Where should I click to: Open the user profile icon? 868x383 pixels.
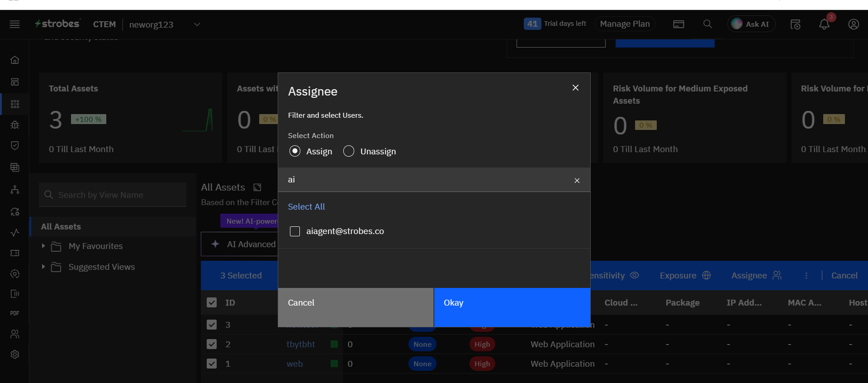tap(853, 24)
